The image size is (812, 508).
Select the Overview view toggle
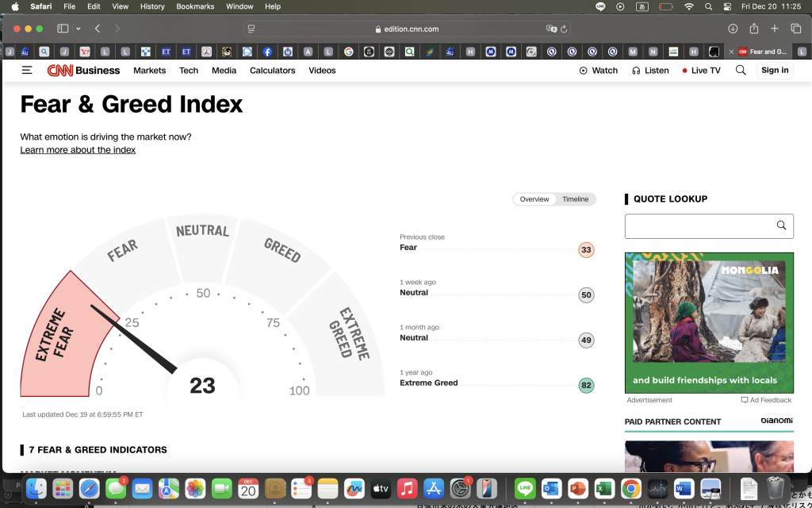click(x=534, y=199)
